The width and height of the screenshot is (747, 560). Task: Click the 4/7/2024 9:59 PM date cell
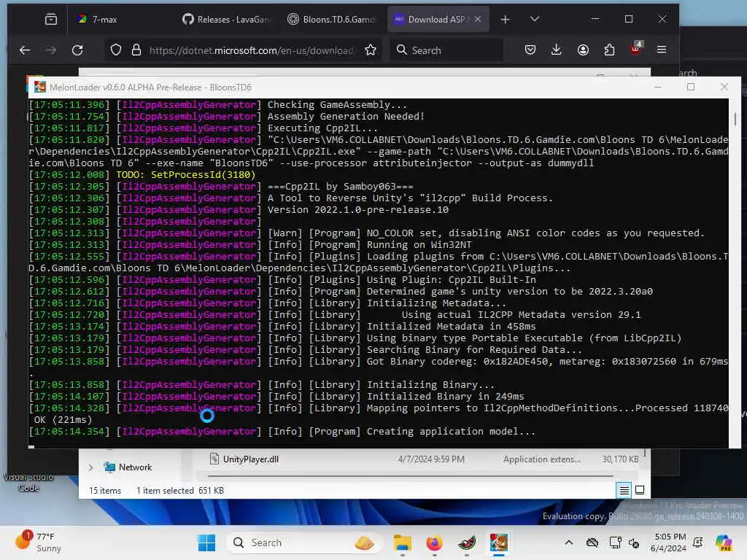click(431, 459)
